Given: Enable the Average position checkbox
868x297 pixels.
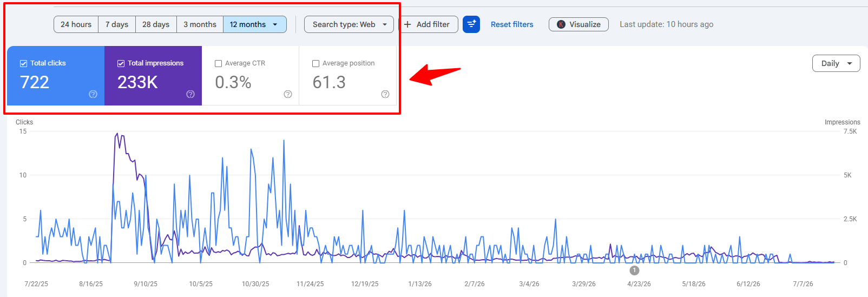Looking at the screenshot, I should pos(315,63).
